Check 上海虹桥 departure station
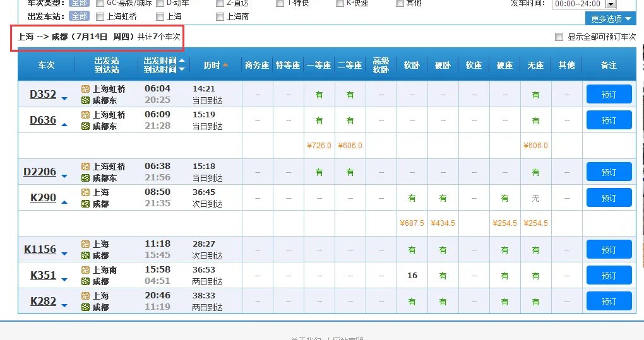The image size is (644, 340). tap(100, 16)
